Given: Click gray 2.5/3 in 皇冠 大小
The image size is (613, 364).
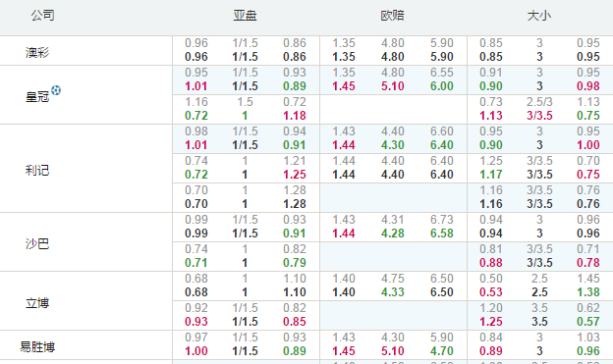Looking at the screenshot, I should [x=539, y=102].
